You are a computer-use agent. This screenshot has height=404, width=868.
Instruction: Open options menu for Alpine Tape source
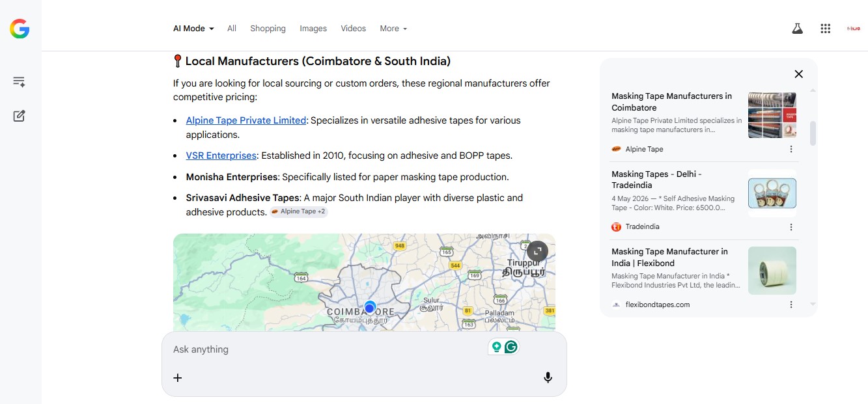[791, 149]
